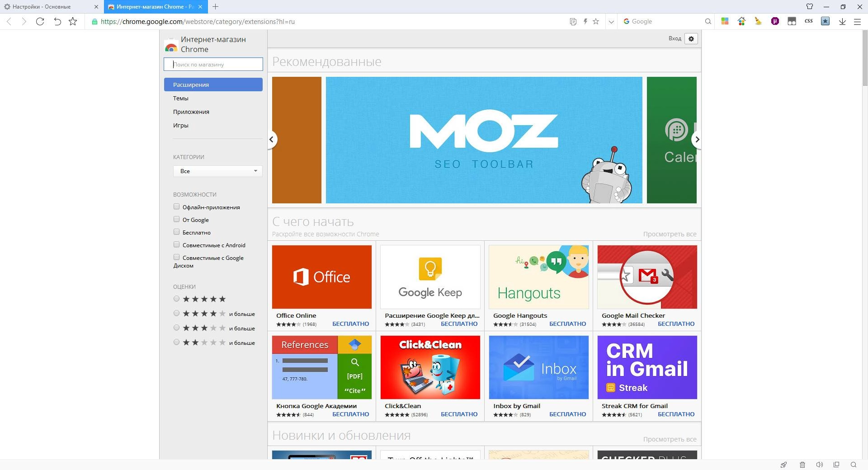The width and height of the screenshot is (868, 470).
Task: Click the store settings gear icon
Action: 691,38
